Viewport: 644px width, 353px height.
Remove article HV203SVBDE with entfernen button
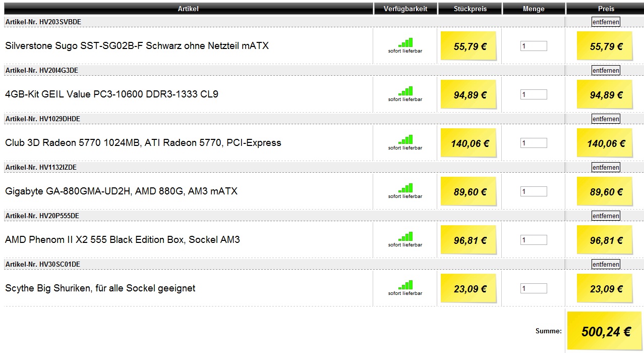606,22
